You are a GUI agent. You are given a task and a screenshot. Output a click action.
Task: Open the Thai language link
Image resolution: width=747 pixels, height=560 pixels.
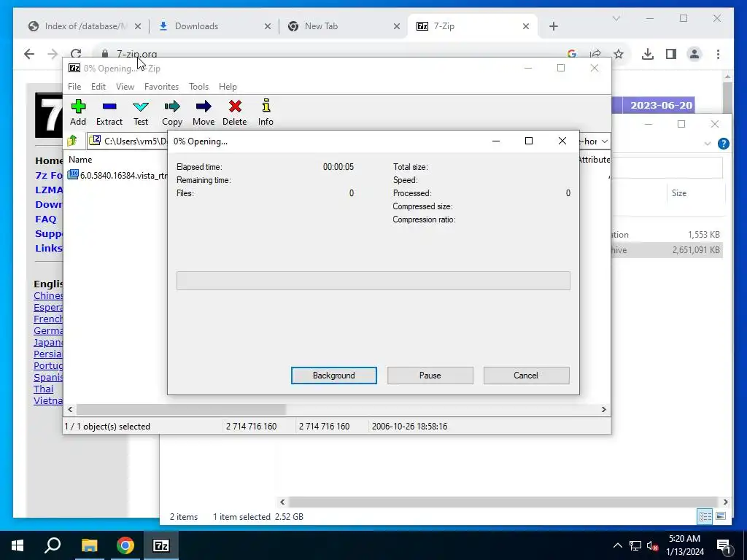click(43, 389)
